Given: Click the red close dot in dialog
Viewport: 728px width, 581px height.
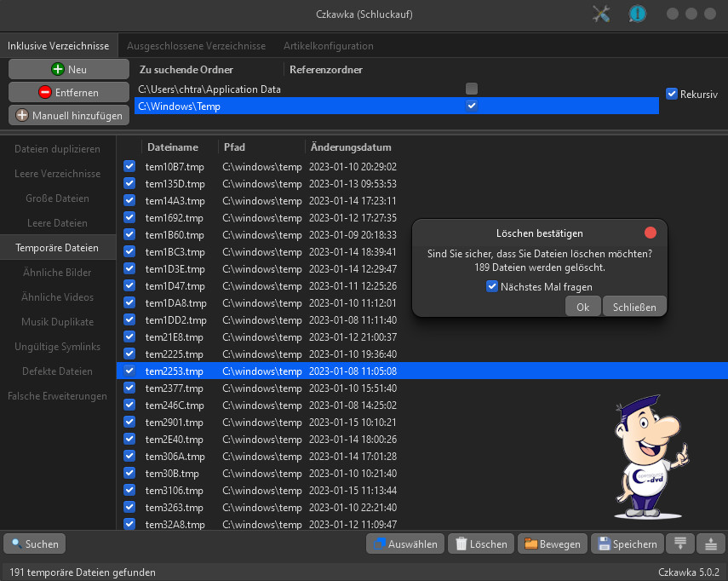Looking at the screenshot, I should pyautogui.click(x=651, y=233).
